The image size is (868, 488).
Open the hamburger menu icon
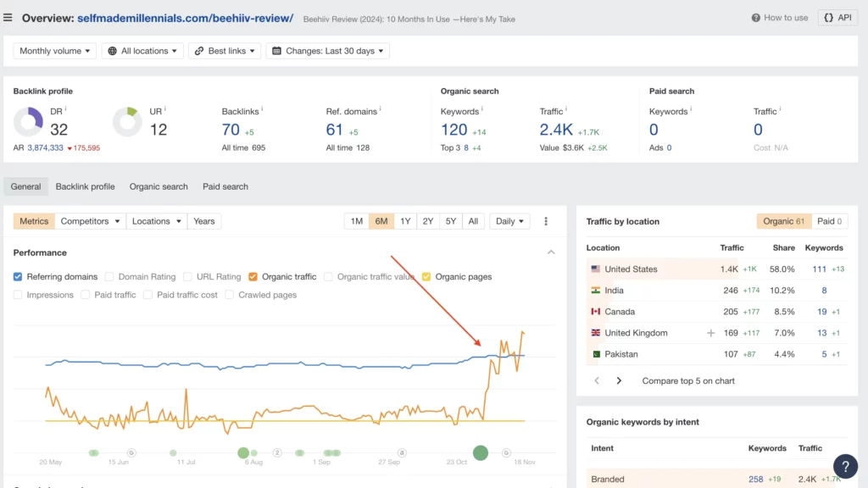point(8,18)
